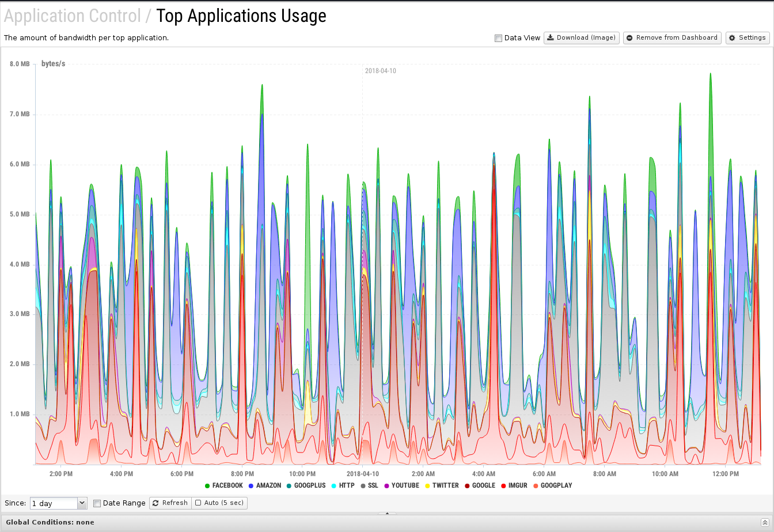Viewport: 774px width, 532px height.
Task: Toggle AMAZON series in legend
Action: click(x=265, y=485)
